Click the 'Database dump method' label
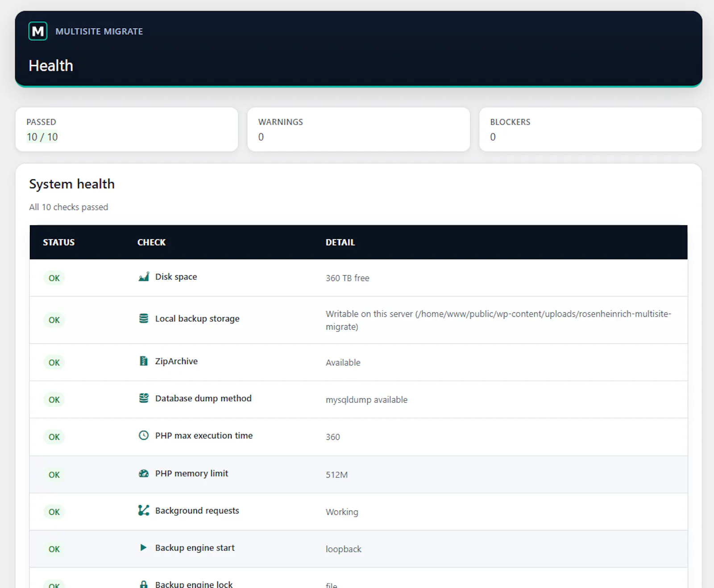The image size is (714, 588). tap(203, 398)
